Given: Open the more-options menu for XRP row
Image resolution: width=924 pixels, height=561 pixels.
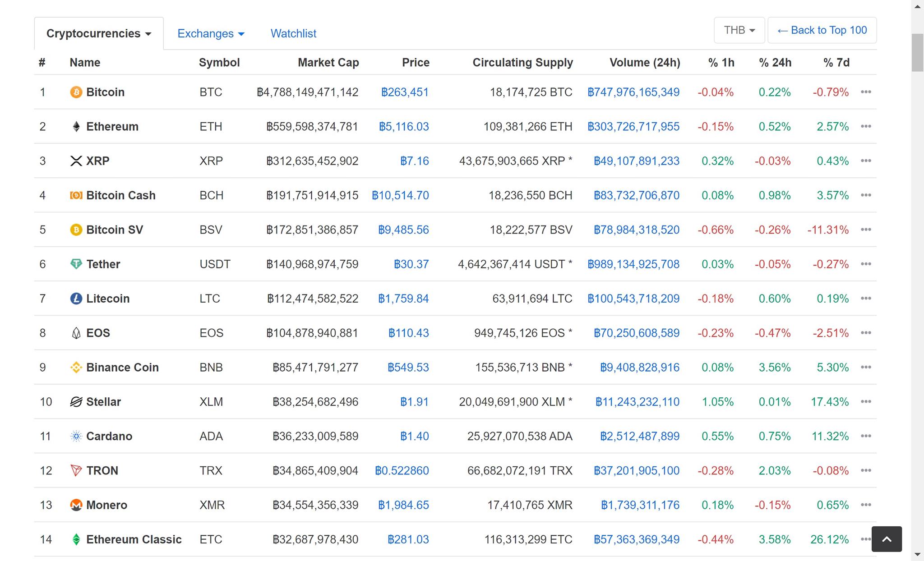Looking at the screenshot, I should [x=866, y=161].
